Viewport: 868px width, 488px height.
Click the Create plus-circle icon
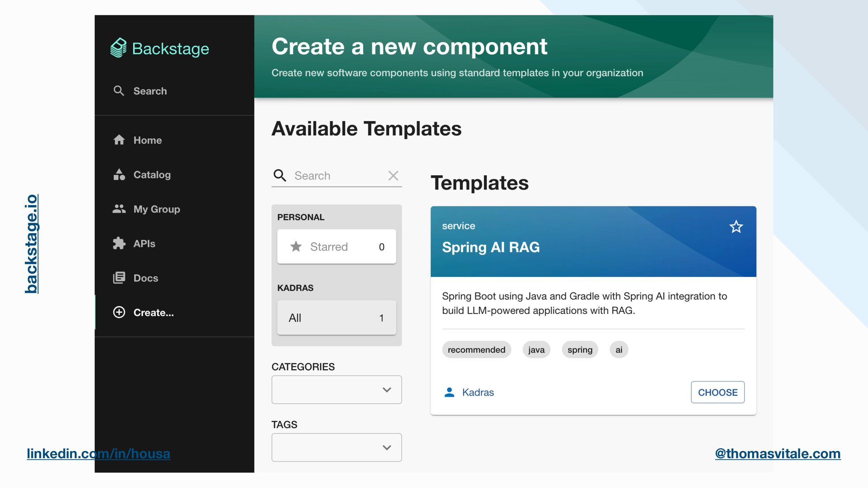coord(119,312)
